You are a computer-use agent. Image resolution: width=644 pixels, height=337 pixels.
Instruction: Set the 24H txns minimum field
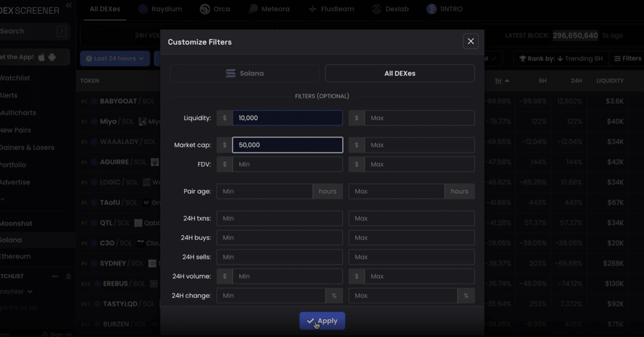(280, 218)
